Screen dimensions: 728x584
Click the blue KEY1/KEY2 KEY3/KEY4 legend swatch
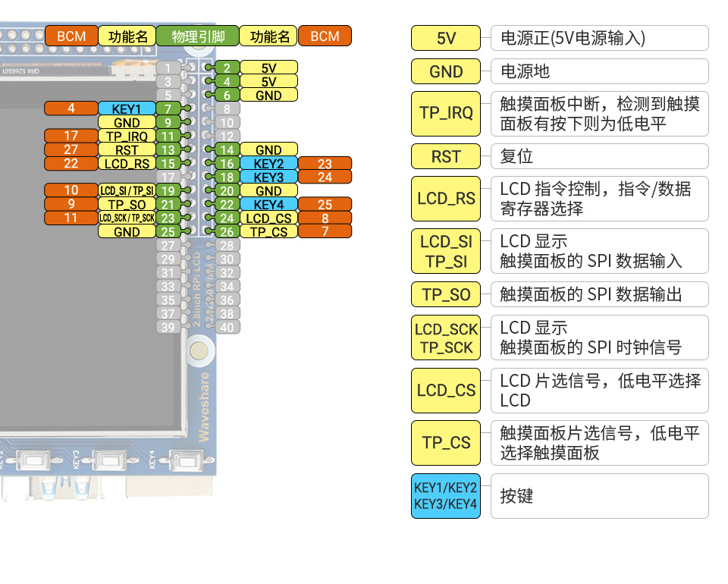[x=446, y=496]
